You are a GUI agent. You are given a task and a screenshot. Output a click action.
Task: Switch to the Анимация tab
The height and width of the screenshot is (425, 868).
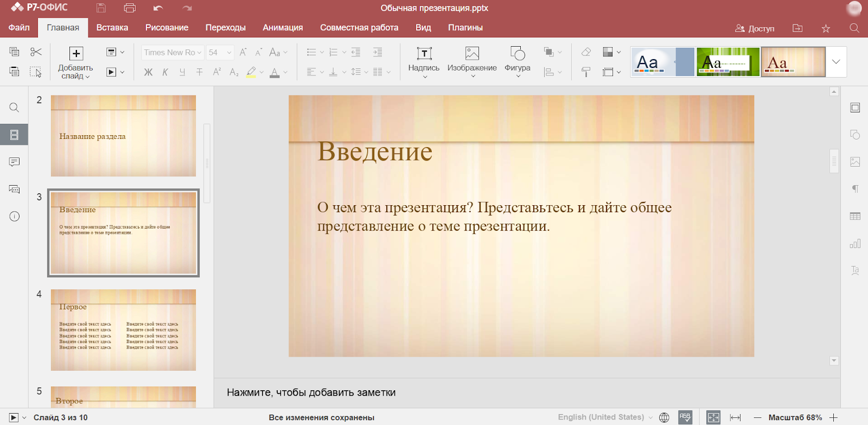pos(283,28)
